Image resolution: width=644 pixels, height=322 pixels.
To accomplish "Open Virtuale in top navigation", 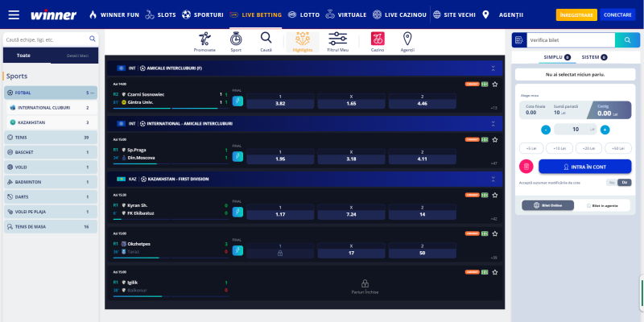I will click(346, 14).
